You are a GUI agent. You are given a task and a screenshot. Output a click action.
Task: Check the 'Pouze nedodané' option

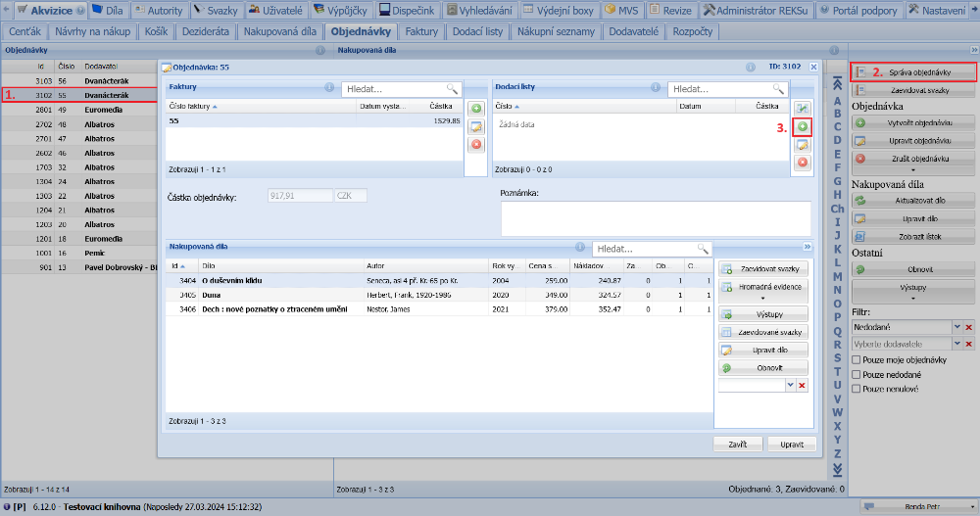tap(857, 375)
